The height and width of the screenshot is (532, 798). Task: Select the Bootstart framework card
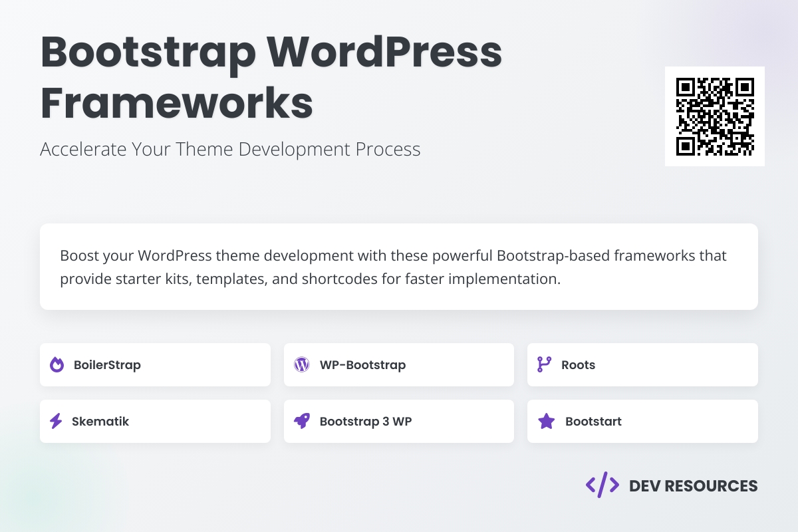(x=642, y=421)
